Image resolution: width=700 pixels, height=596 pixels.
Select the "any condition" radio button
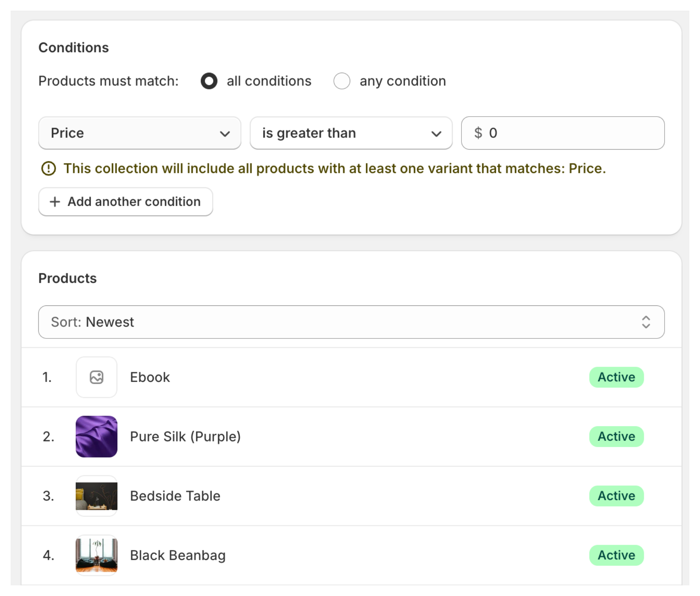[x=342, y=81]
